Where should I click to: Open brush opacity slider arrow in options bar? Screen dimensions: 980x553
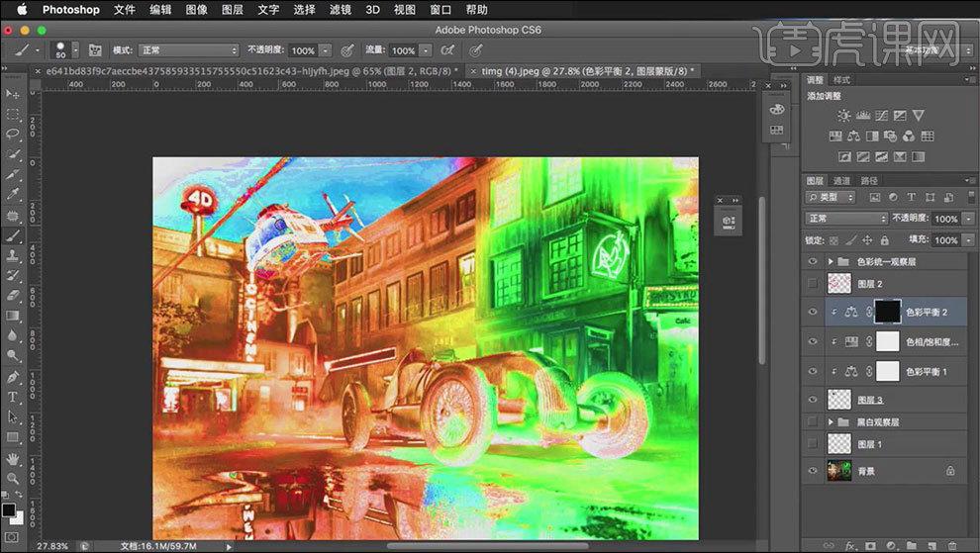click(x=325, y=50)
